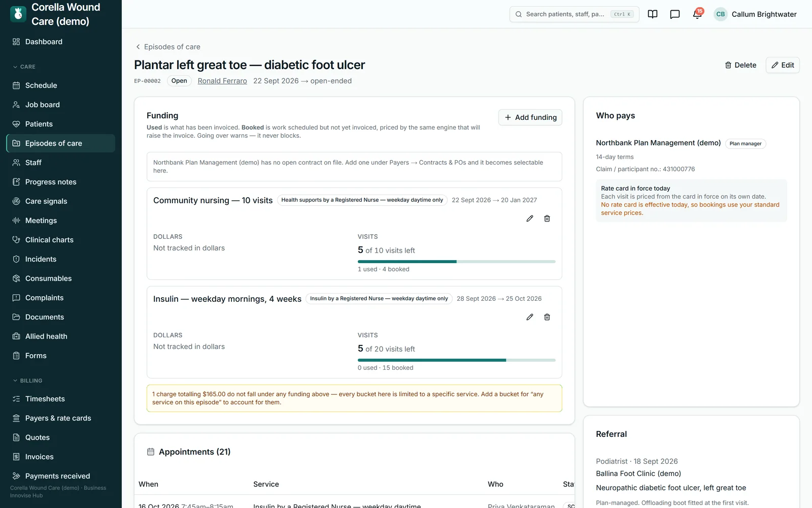Open the messages chat icon

coord(675,14)
